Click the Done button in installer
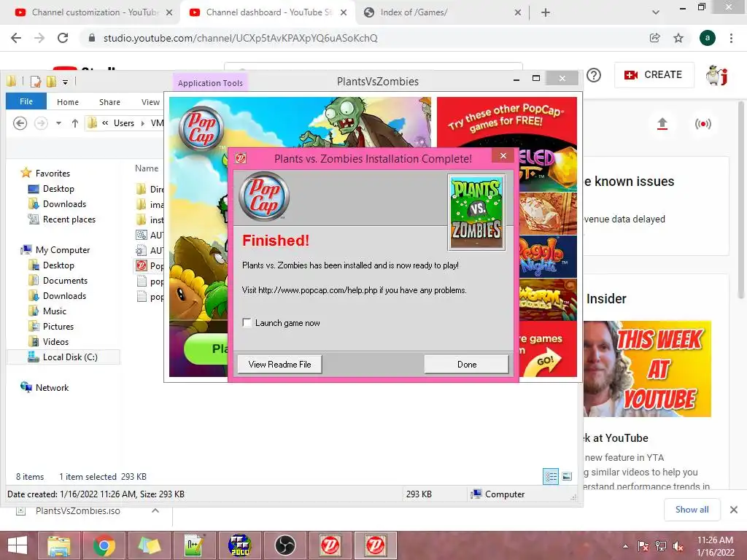The image size is (747, 560). point(466,365)
